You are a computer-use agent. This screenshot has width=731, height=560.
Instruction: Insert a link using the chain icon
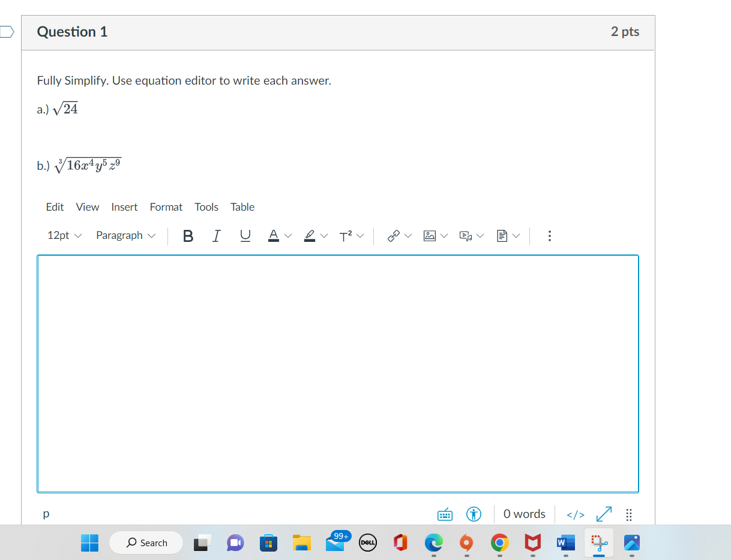click(394, 236)
